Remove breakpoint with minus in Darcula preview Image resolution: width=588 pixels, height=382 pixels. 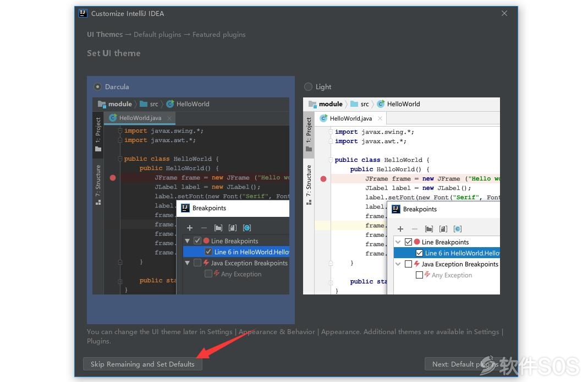tap(204, 228)
